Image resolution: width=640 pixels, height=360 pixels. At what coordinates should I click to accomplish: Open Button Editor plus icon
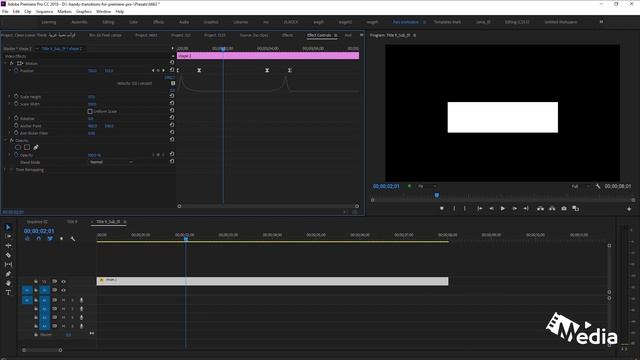[629, 209]
